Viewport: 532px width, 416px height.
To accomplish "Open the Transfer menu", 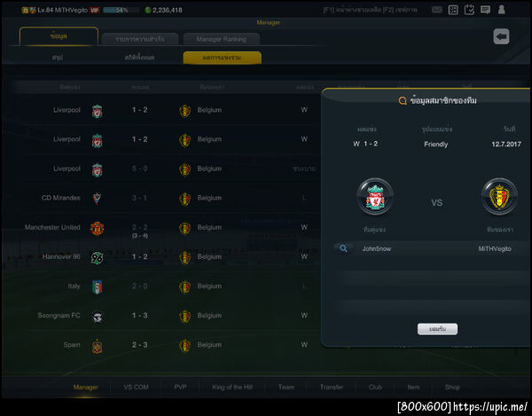I will click(x=332, y=387).
